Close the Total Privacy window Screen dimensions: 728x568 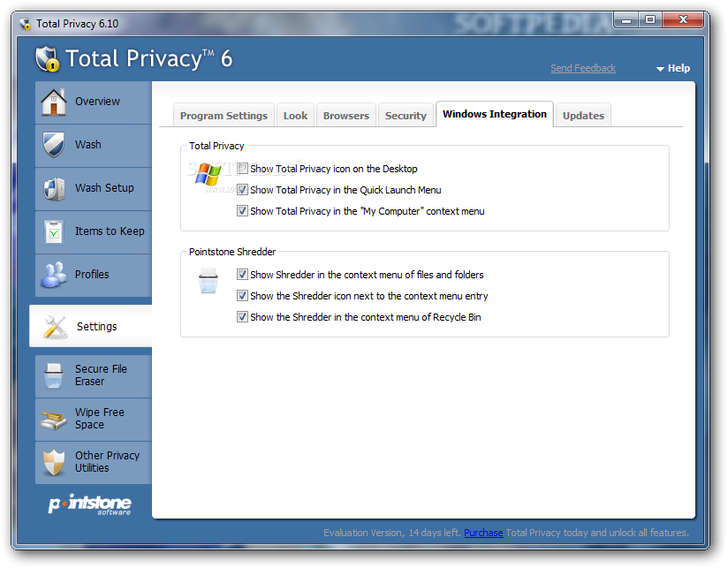click(682, 20)
